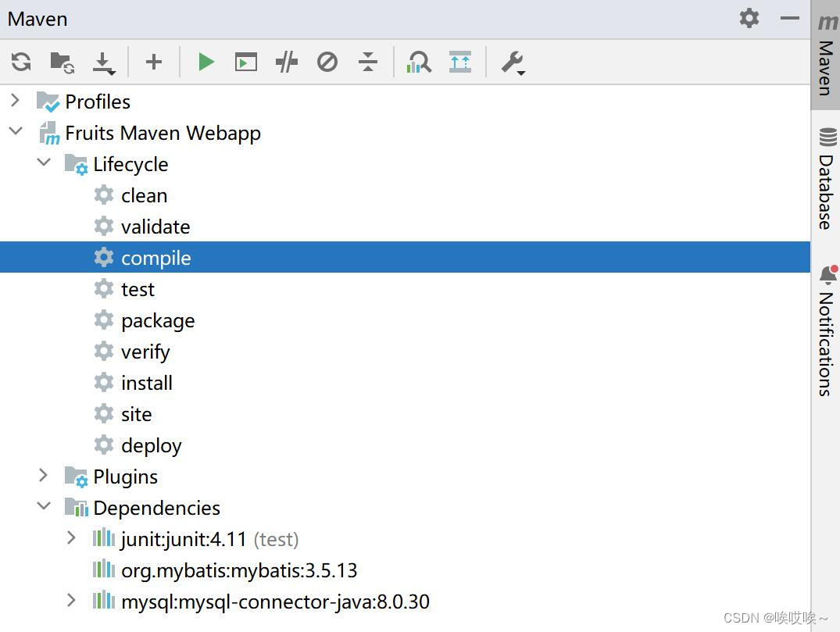Image resolution: width=840 pixels, height=632 pixels.
Task: Expand junit:junit:4.11 dependency
Action: (71, 537)
